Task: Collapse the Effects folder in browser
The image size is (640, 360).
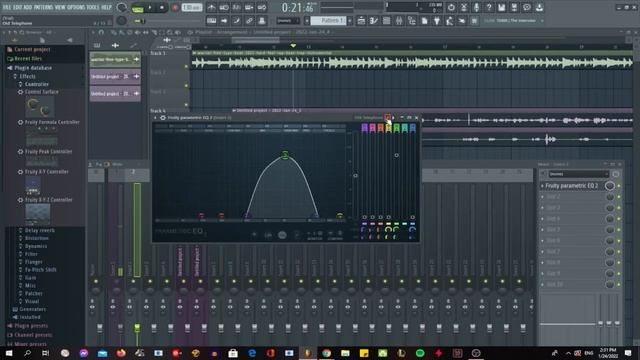Action: [27, 76]
